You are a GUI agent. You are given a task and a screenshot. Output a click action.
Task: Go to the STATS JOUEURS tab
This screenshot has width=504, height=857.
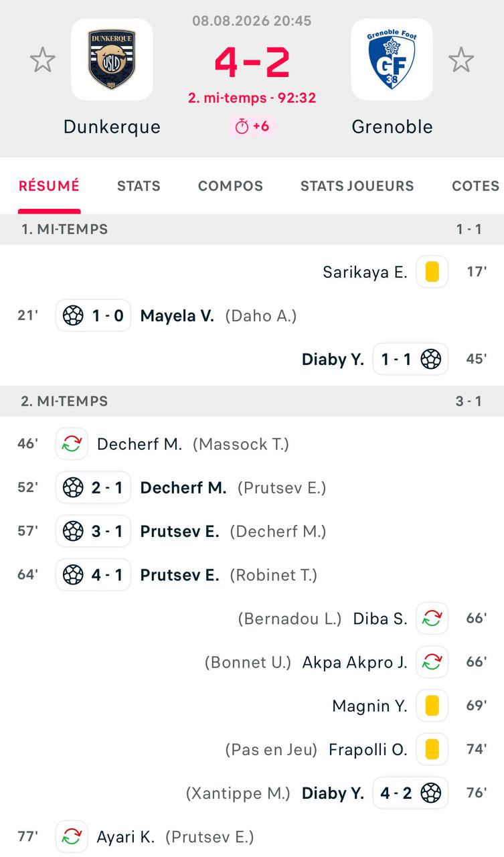pyautogui.click(x=357, y=186)
